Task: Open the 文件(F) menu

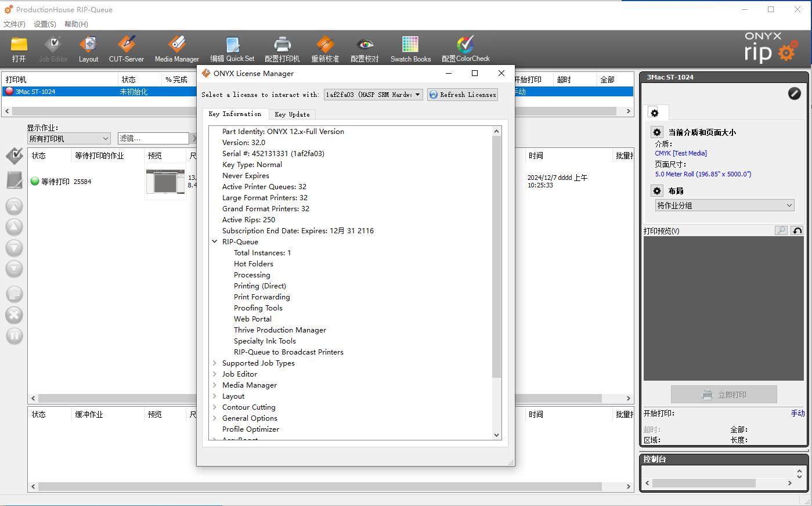Action: coord(15,24)
